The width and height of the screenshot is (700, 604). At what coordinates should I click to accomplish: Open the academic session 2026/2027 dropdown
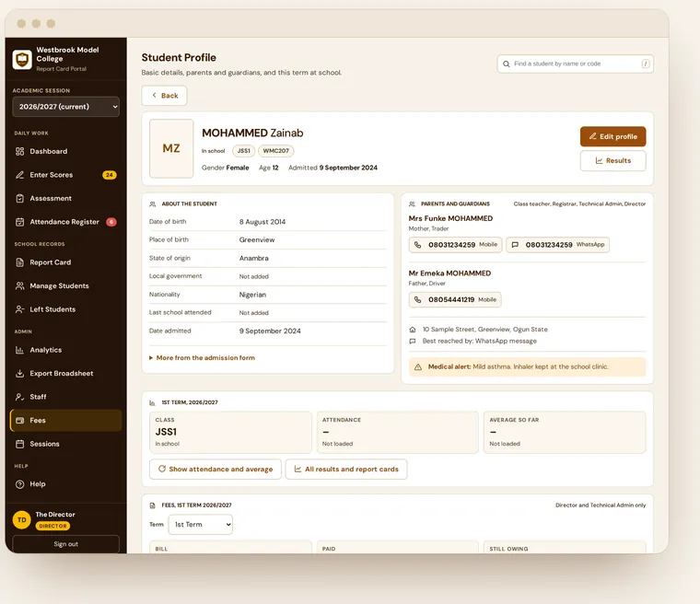coord(65,107)
